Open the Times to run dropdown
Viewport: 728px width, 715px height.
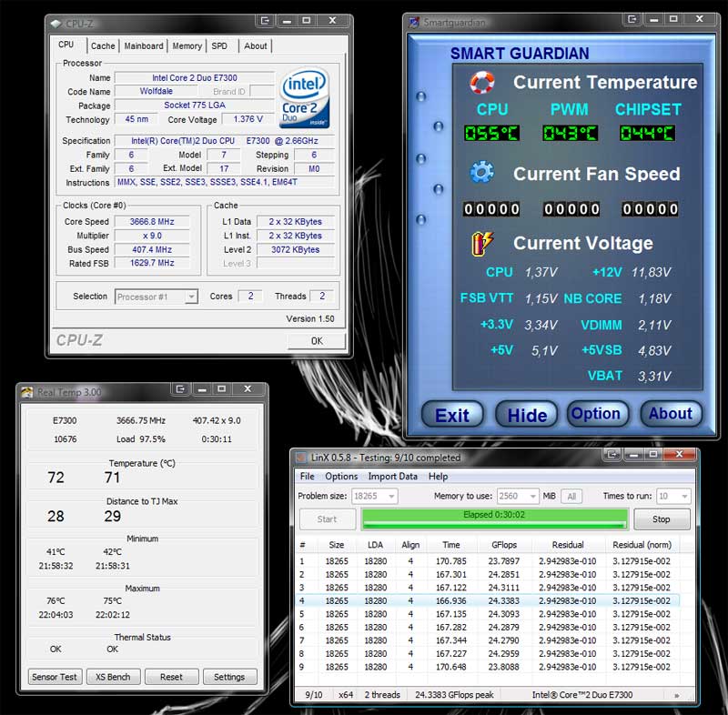tap(684, 497)
